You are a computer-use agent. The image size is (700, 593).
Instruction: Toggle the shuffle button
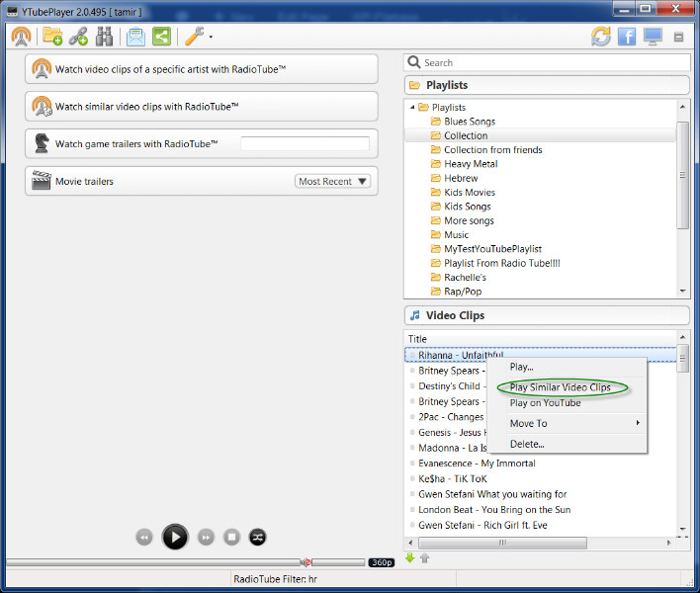pos(258,538)
